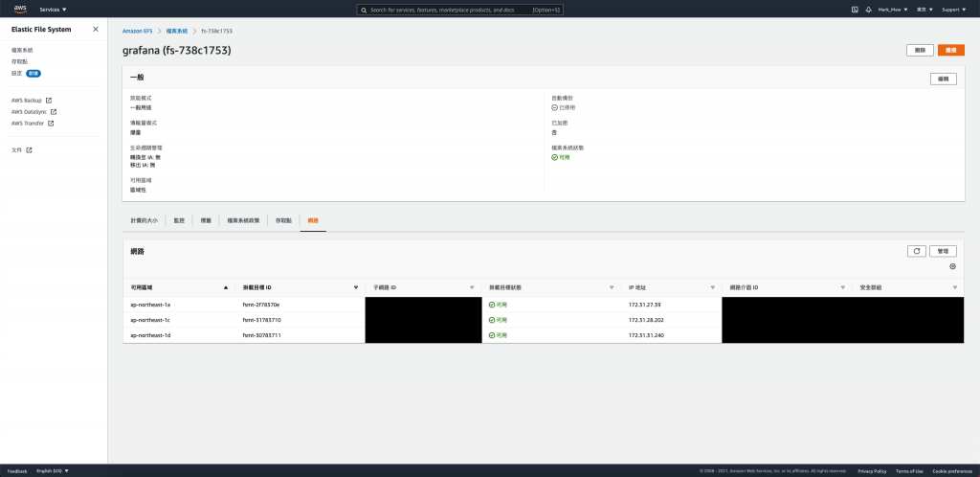This screenshot has height=477, width=980.
Task: Go to 檔案系統 breadcrumb link
Action: click(177, 31)
